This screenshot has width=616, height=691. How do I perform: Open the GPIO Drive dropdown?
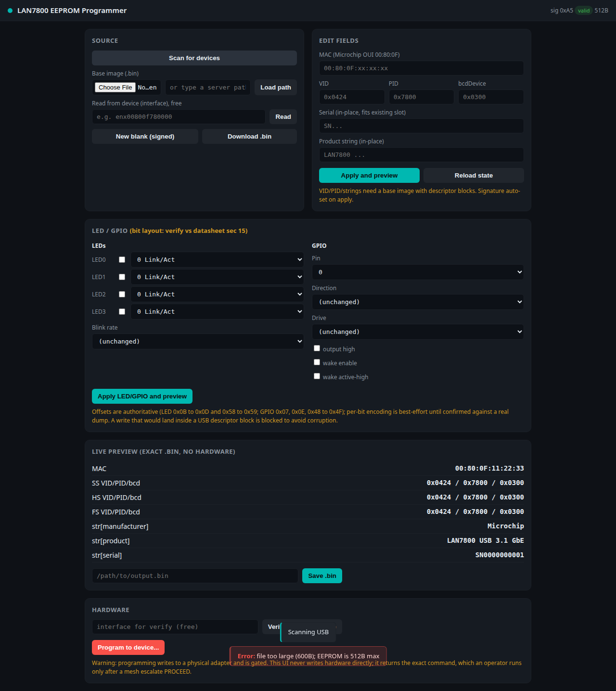click(x=418, y=332)
